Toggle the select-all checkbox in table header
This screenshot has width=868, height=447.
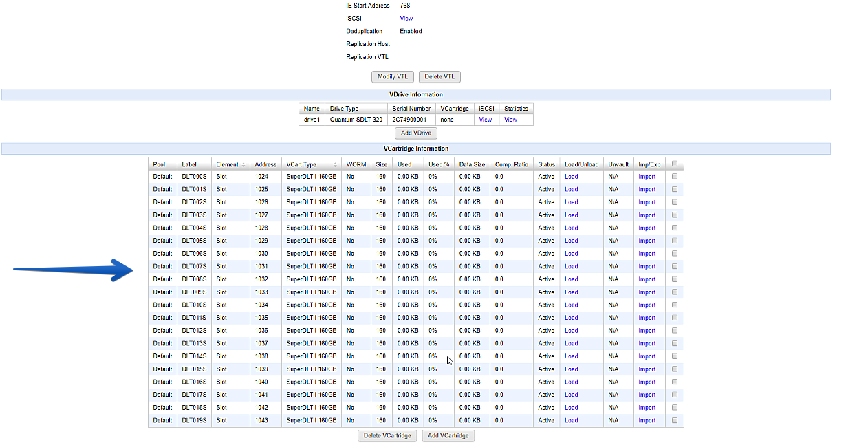pyautogui.click(x=675, y=164)
